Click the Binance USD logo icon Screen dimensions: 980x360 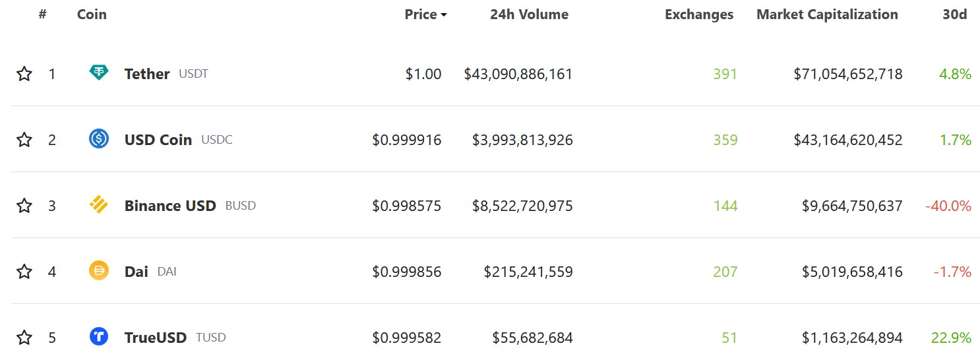pyautogui.click(x=98, y=205)
